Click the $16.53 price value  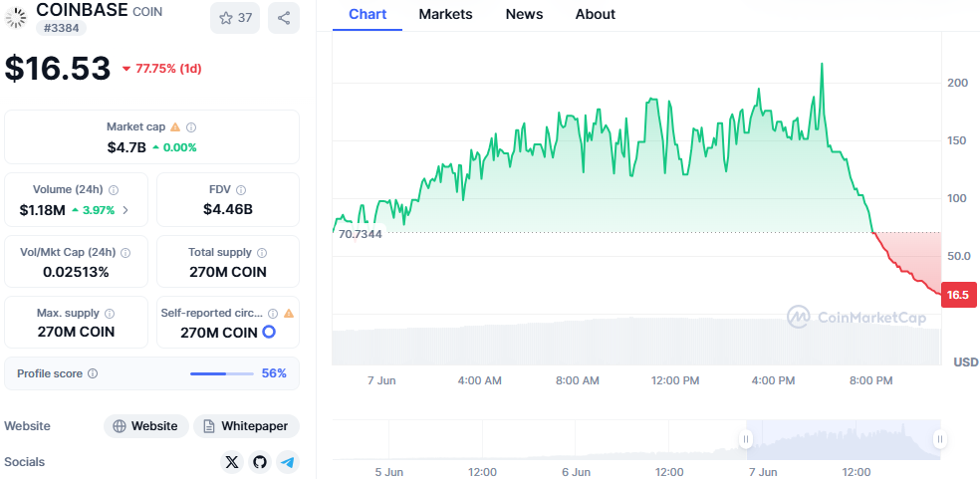pos(58,68)
